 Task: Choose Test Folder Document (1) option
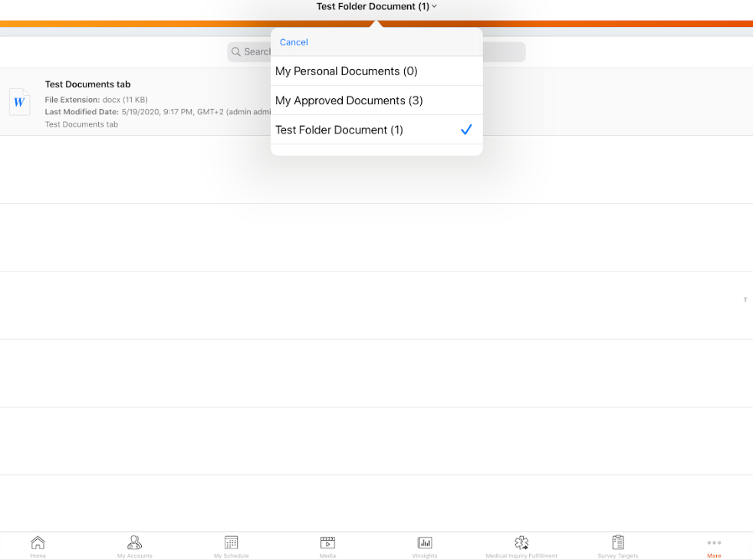pyautogui.click(x=339, y=130)
